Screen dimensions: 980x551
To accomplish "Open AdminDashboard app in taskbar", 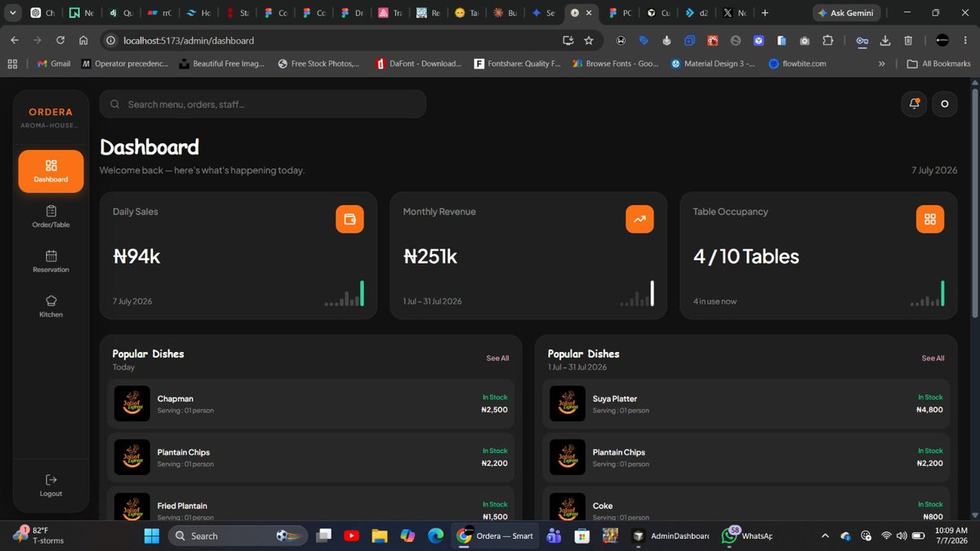I will (671, 535).
